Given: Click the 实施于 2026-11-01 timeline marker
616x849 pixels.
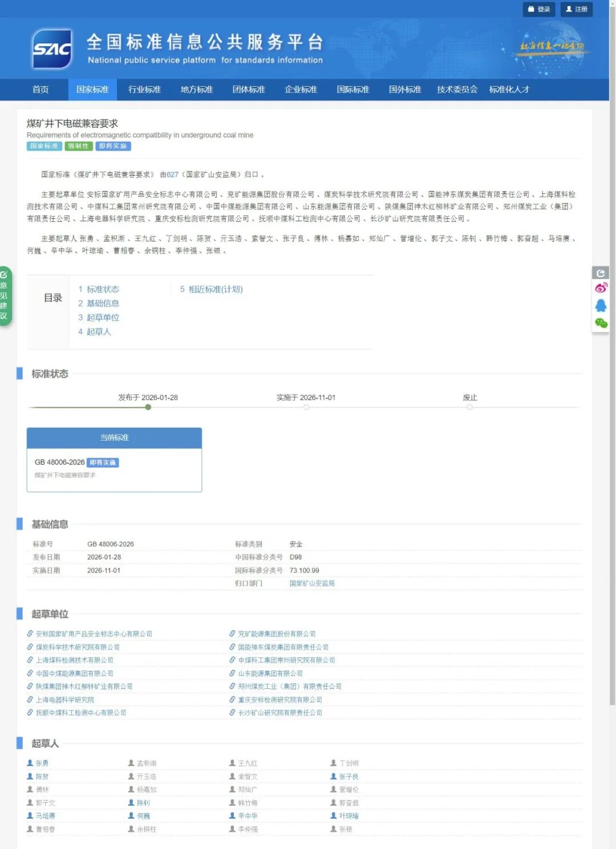Looking at the screenshot, I should [x=306, y=407].
